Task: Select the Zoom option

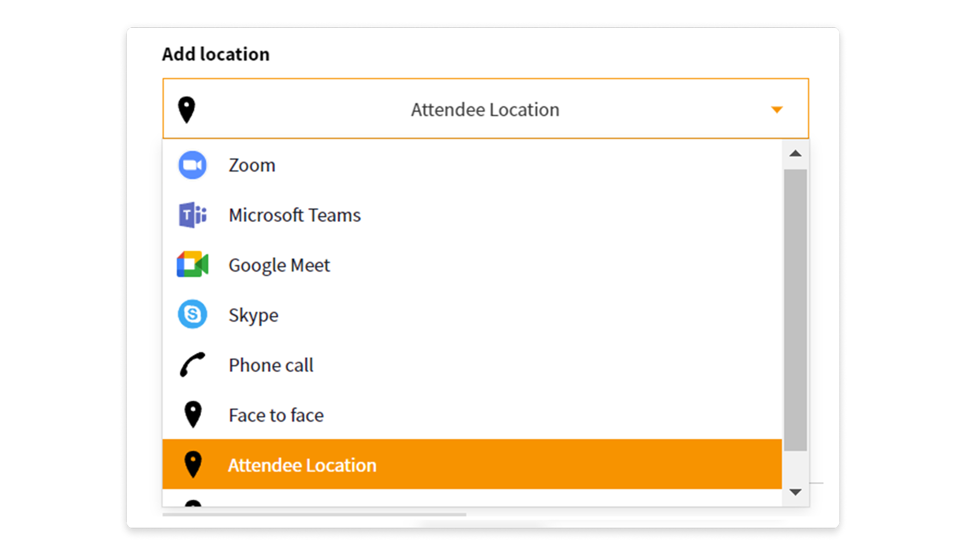Action: 472,165
